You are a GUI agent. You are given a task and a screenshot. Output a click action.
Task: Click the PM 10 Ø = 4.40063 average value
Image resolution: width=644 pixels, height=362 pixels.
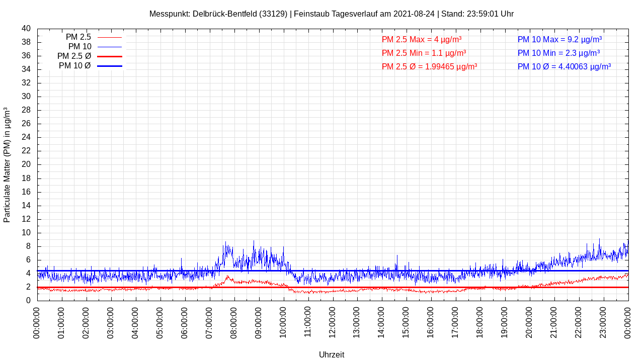pos(564,66)
